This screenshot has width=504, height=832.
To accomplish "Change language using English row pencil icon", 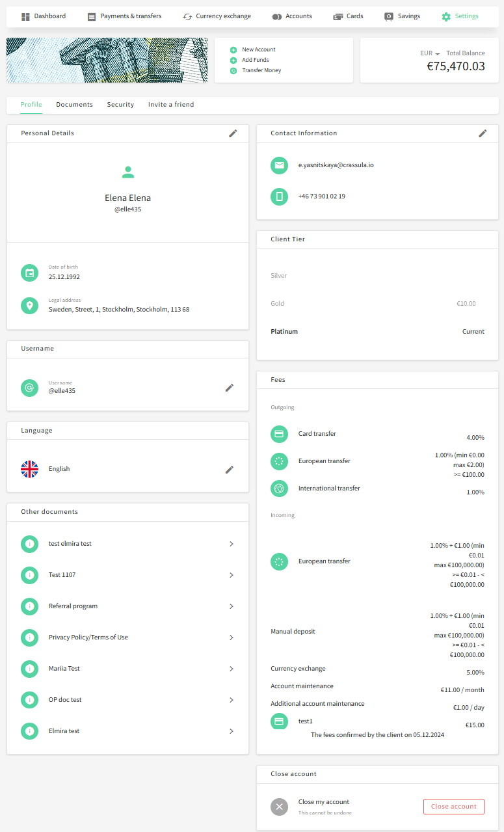I will click(229, 470).
